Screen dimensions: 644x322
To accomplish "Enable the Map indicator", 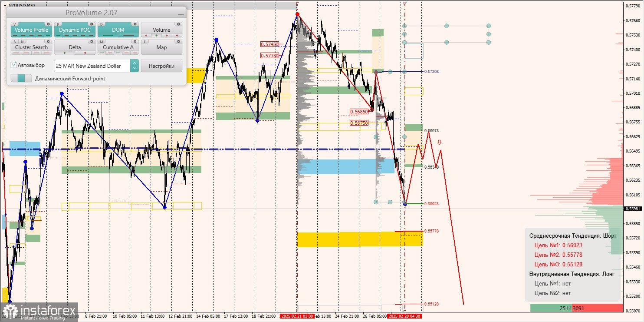I will pos(161,47).
